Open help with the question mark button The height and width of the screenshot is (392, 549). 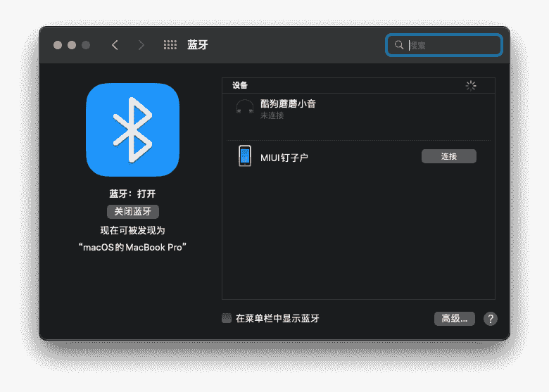coord(491,319)
